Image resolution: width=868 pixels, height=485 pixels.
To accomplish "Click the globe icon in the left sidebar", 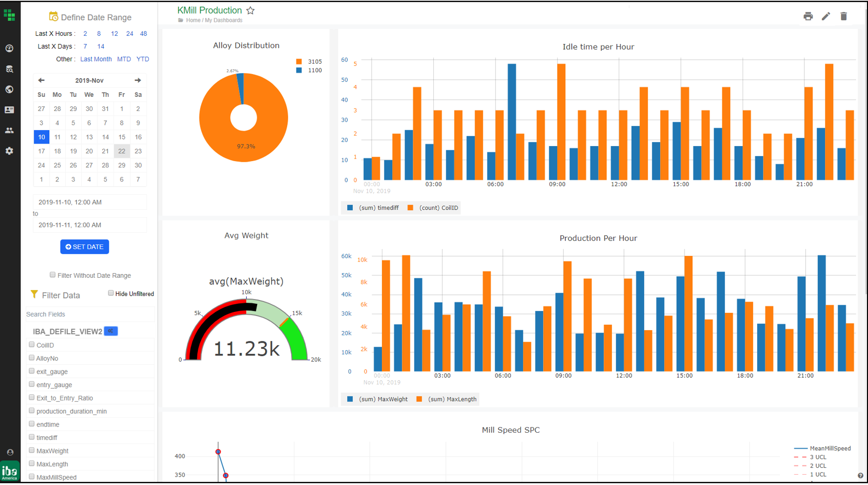I will tap(9, 89).
